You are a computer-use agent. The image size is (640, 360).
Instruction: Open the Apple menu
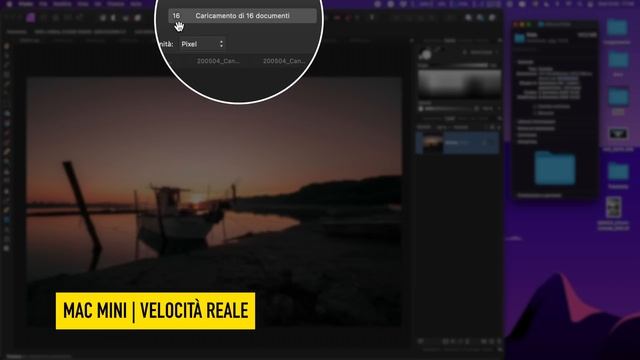(9, 4)
